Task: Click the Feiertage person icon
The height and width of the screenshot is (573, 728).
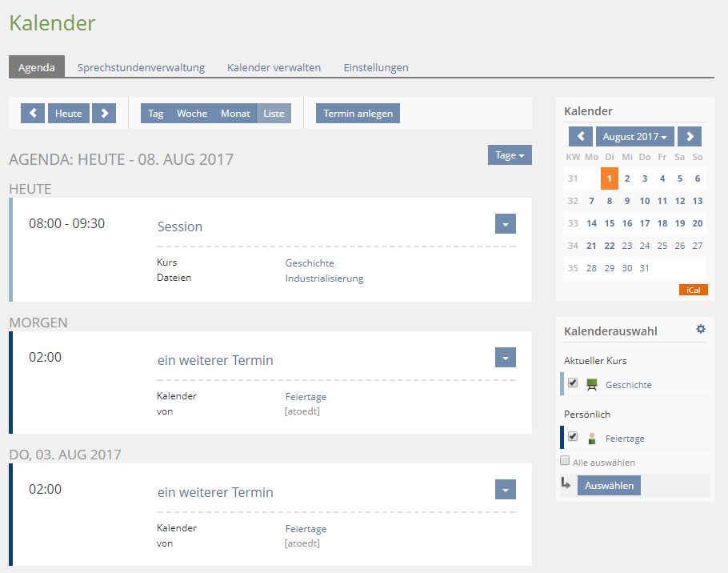Action: click(592, 439)
